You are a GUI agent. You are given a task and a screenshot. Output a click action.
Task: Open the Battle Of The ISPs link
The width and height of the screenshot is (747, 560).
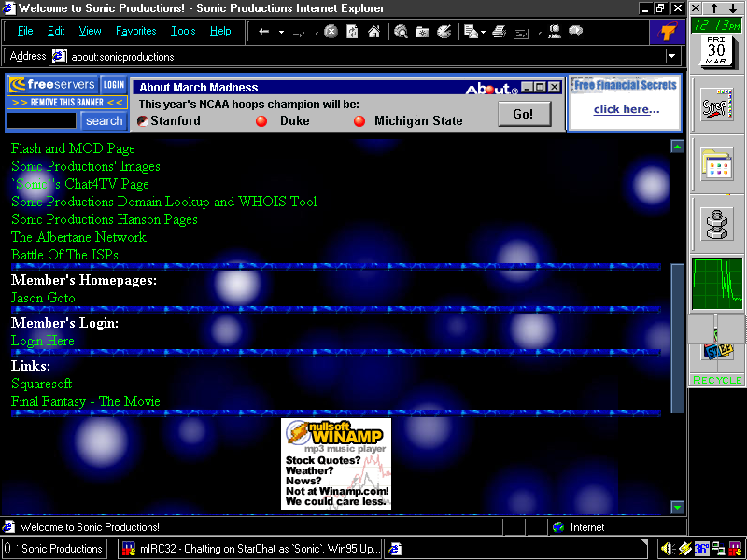point(64,255)
